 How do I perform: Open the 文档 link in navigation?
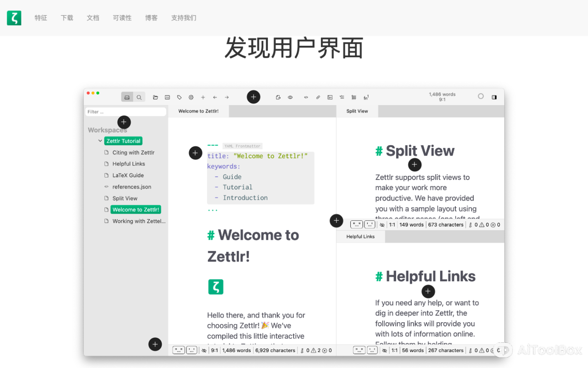pyautogui.click(x=93, y=18)
